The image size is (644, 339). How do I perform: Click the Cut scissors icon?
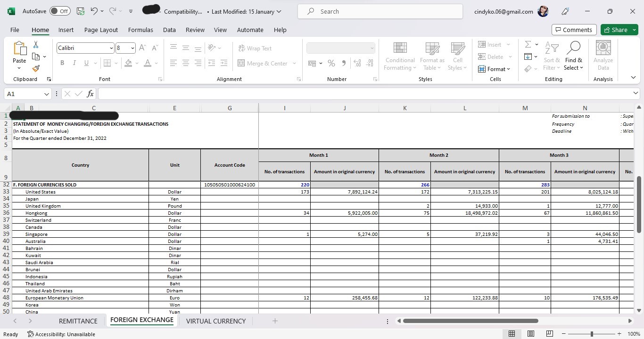(x=36, y=45)
